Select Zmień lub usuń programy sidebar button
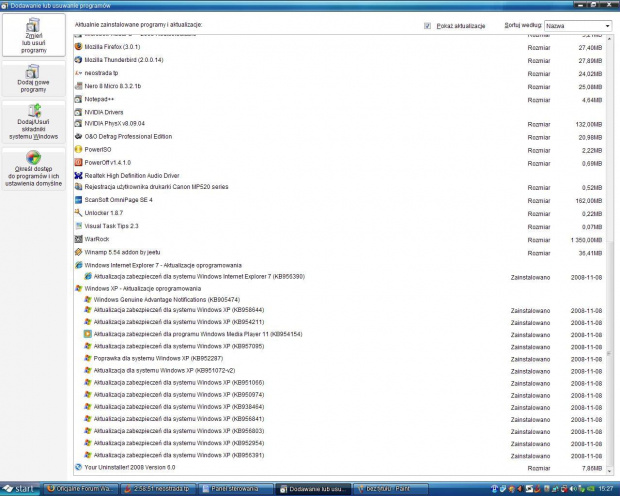Viewport: 620px width, 496px height. tap(34, 35)
